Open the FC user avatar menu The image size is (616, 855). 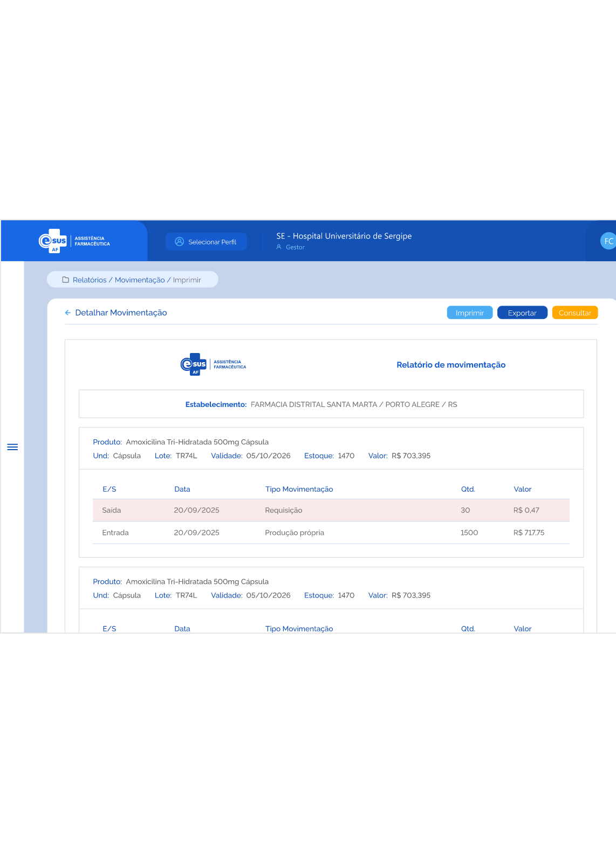tap(608, 241)
